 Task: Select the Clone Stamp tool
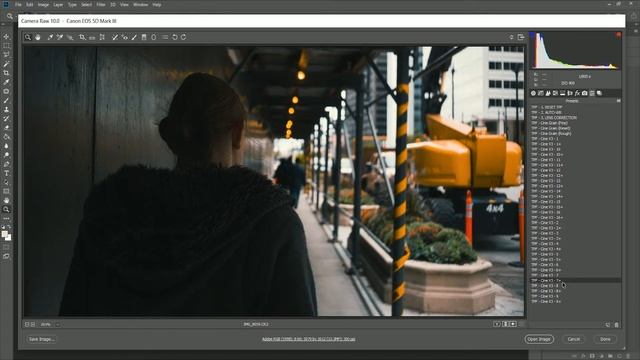coord(6,109)
